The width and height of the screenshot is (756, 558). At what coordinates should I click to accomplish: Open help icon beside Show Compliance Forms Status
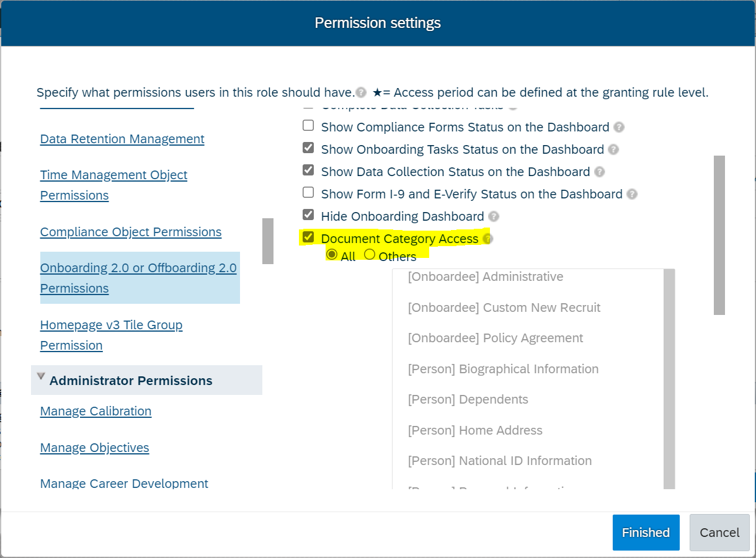[x=619, y=127]
